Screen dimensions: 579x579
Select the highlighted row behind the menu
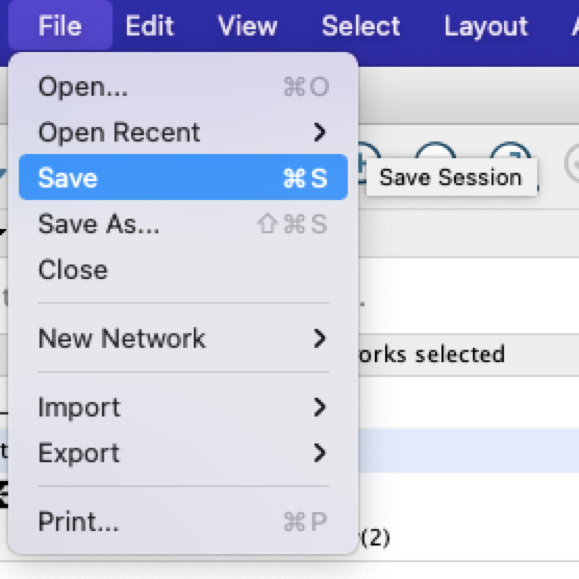[468, 451]
